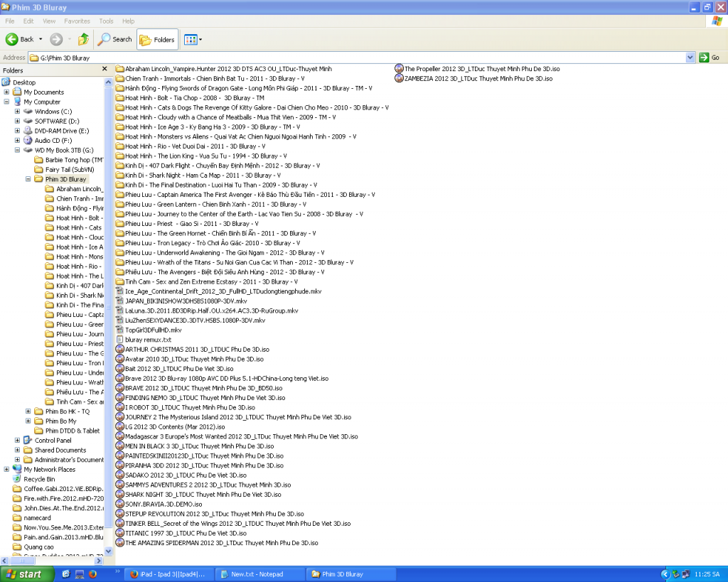The width and height of the screenshot is (728, 582).
Task: Expand Windows (C:) drive node
Action: 17,112
